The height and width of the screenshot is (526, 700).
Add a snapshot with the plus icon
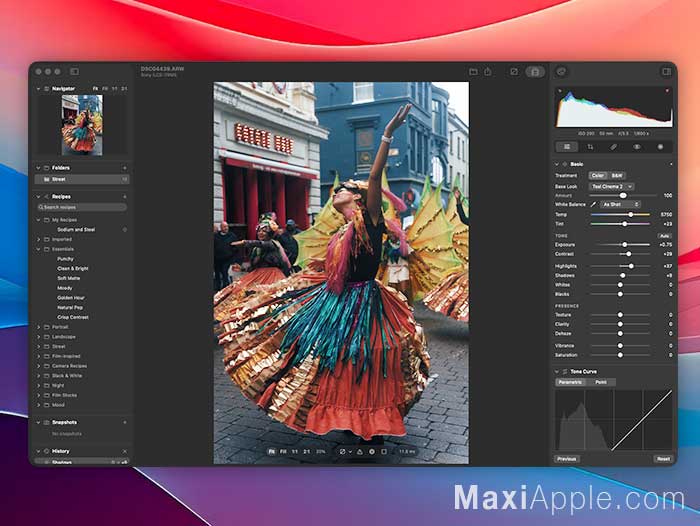[x=125, y=422]
